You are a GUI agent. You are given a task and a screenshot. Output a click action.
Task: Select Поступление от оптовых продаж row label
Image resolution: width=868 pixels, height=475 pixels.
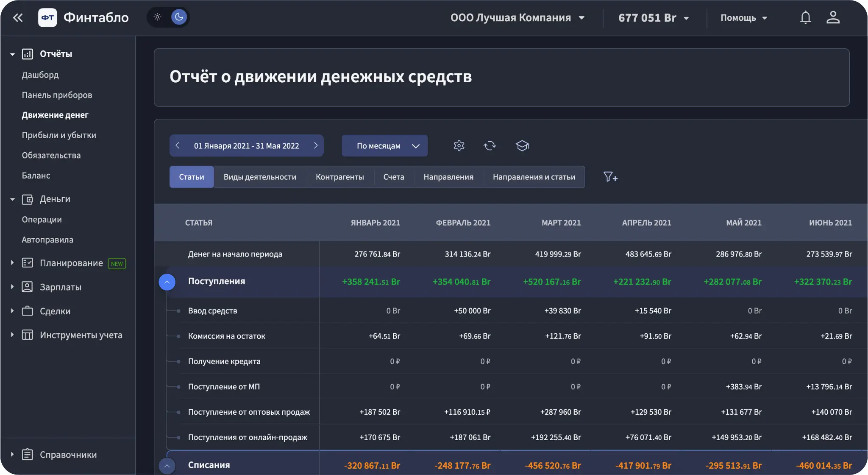coord(249,412)
